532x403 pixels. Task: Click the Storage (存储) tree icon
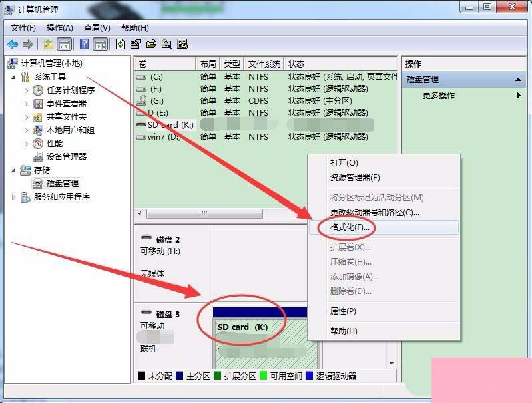point(25,170)
